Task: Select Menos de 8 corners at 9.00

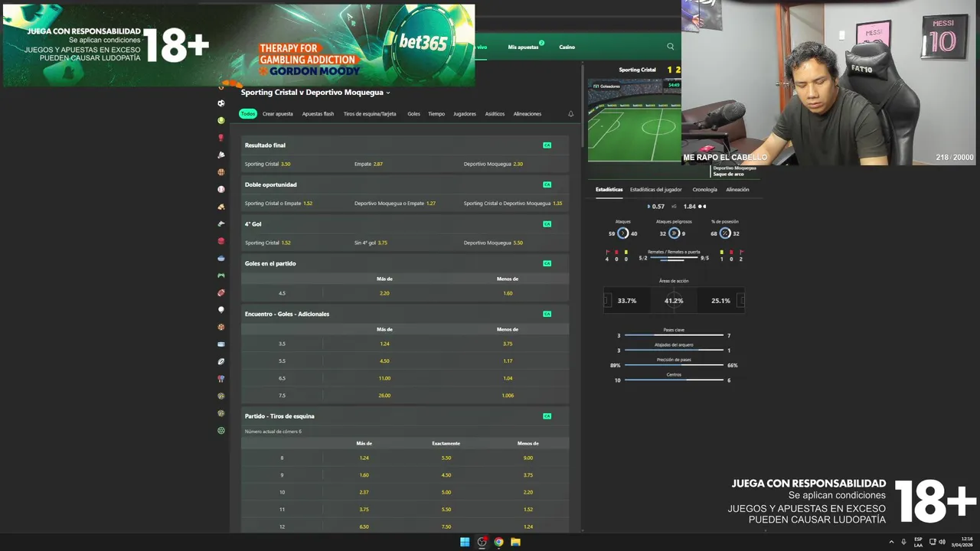Action: click(x=528, y=458)
